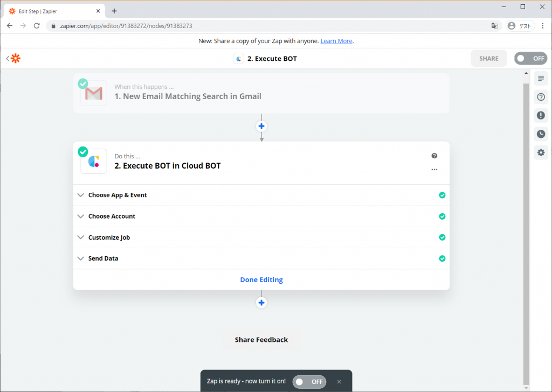Open help question mark in Execute BOT step
Image resolution: width=552 pixels, height=392 pixels.
[x=434, y=156]
